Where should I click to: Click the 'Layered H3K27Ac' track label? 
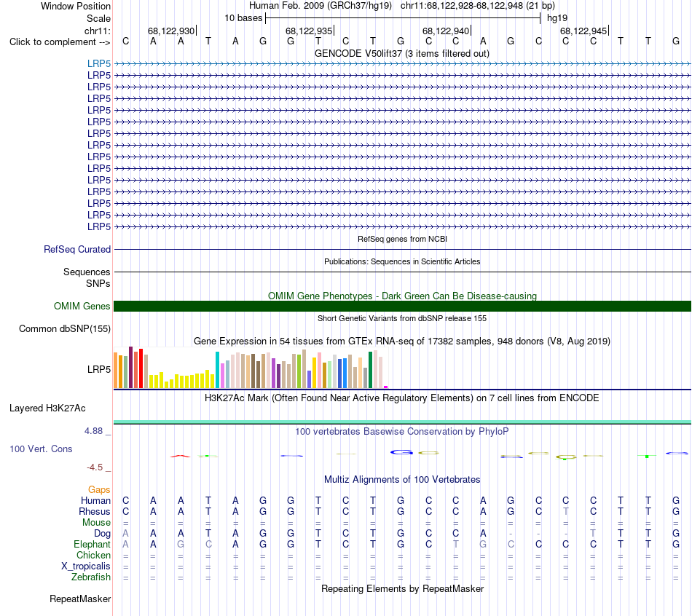(x=47, y=408)
